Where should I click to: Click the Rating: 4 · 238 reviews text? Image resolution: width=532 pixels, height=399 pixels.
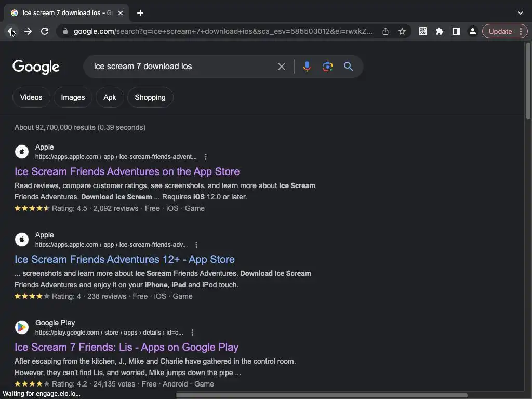coord(89,297)
